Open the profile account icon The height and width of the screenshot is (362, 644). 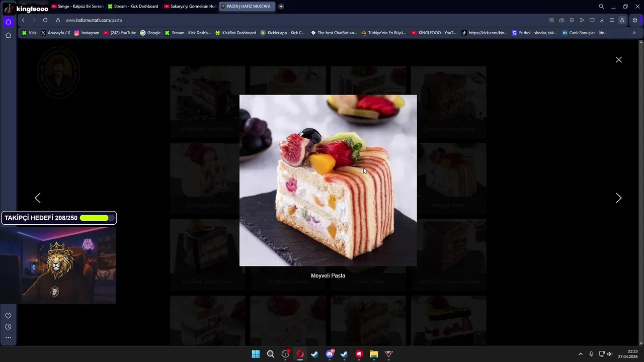coord(622,20)
